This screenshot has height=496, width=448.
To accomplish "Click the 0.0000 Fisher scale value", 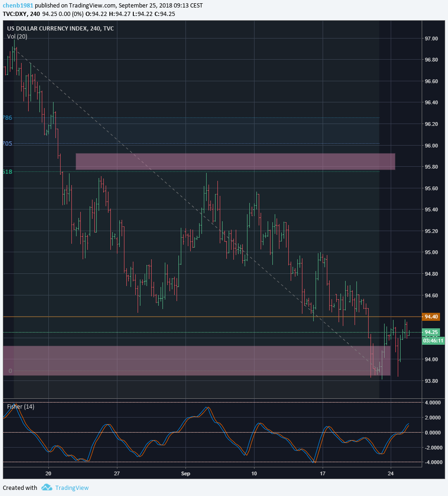I will (433, 433).
